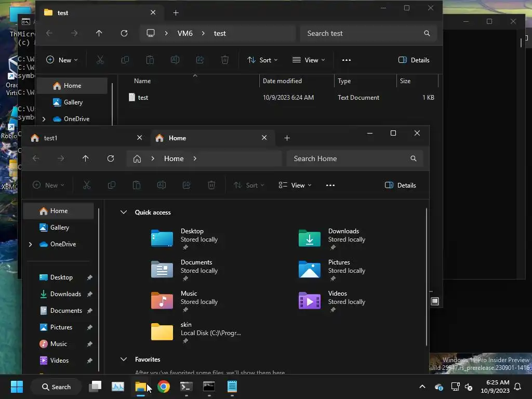The height and width of the screenshot is (399, 532).
Task: Expand OneDrive in the Home window sidebar
Action: (31, 244)
